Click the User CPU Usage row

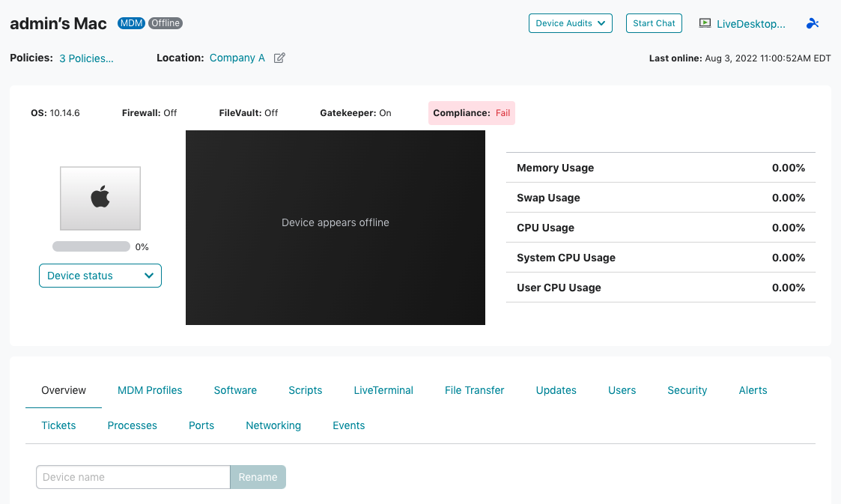coord(661,288)
